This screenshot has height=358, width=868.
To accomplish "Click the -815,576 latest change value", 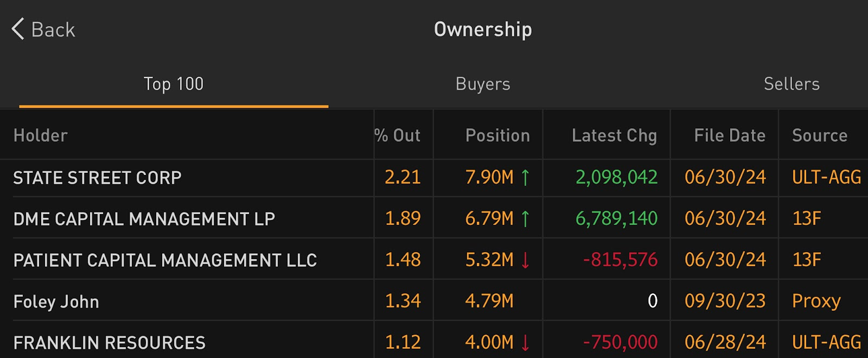I will 620,260.
